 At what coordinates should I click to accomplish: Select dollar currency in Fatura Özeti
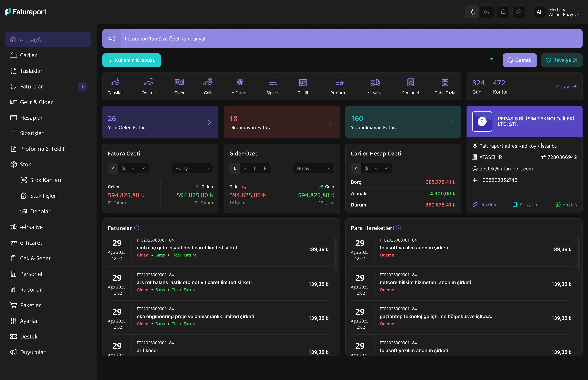pos(124,168)
